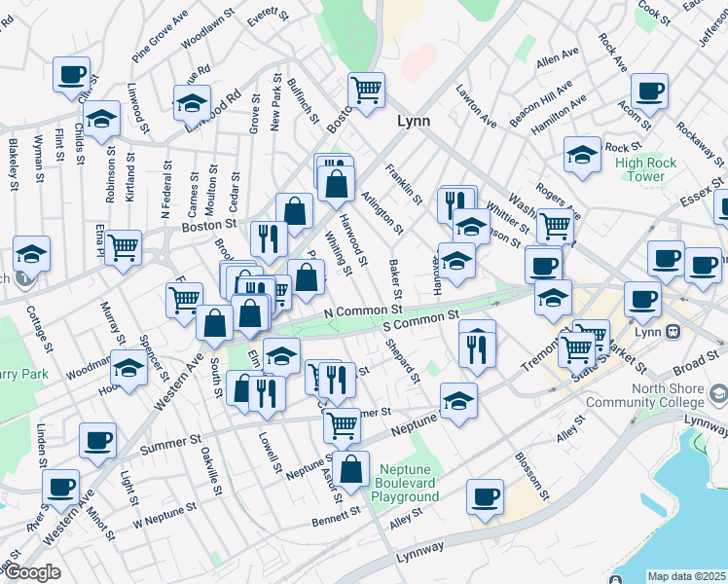Screen dimensions: 728x584
Task: Select the cafe marker near Acorn St
Action: click(649, 91)
